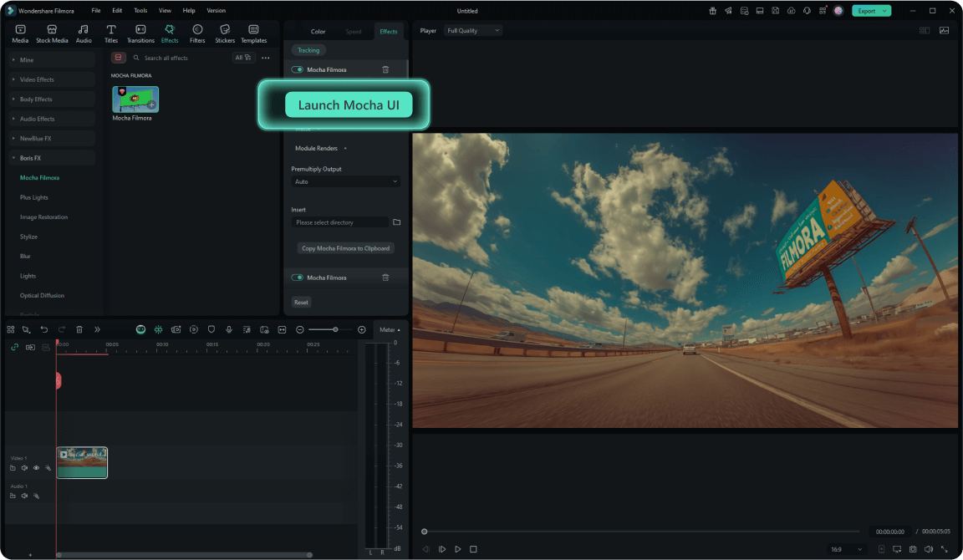Open the All filter dropdown in effects

click(243, 58)
